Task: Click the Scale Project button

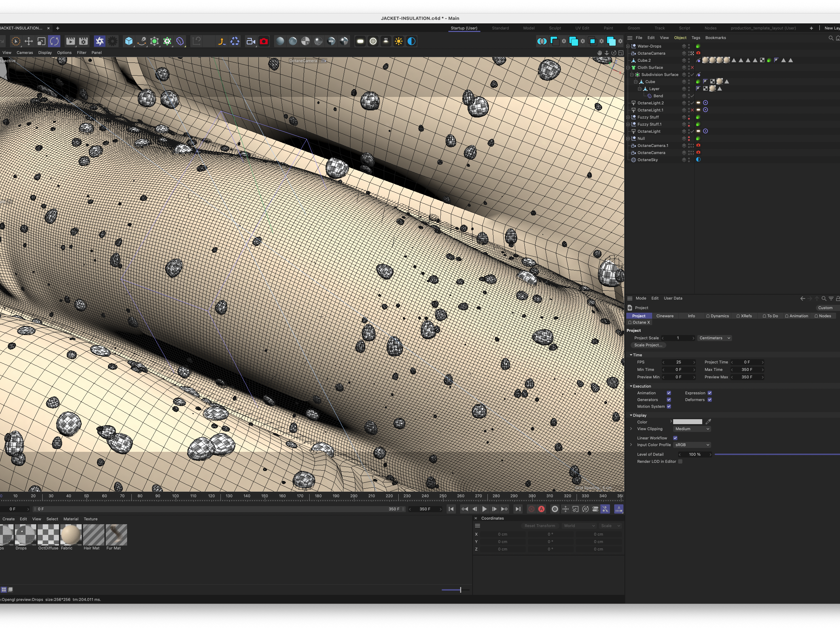Action: [x=648, y=345]
